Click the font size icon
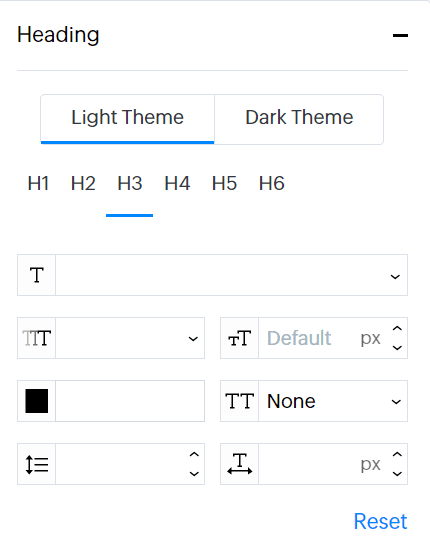This screenshot has width=430, height=548. click(239, 338)
